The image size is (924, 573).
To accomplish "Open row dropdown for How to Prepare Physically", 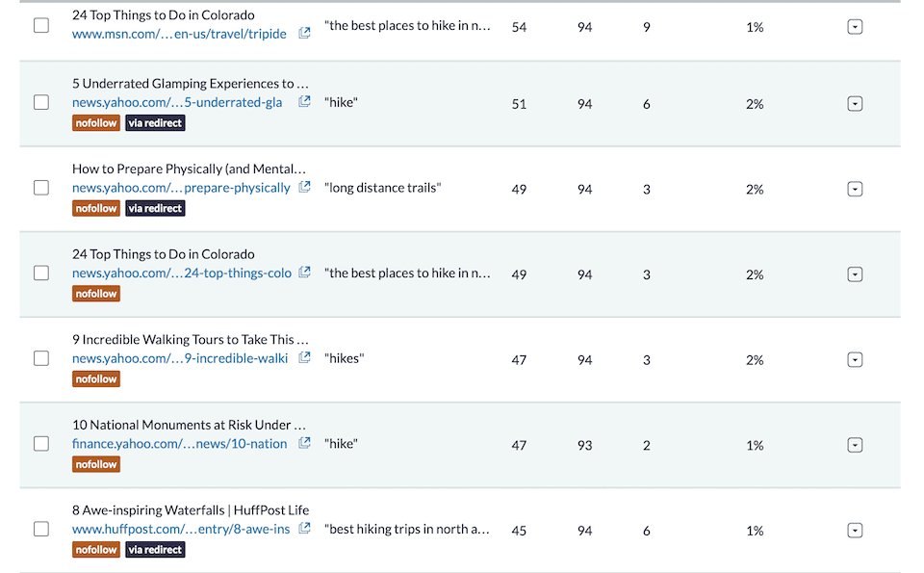I will click(855, 189).
